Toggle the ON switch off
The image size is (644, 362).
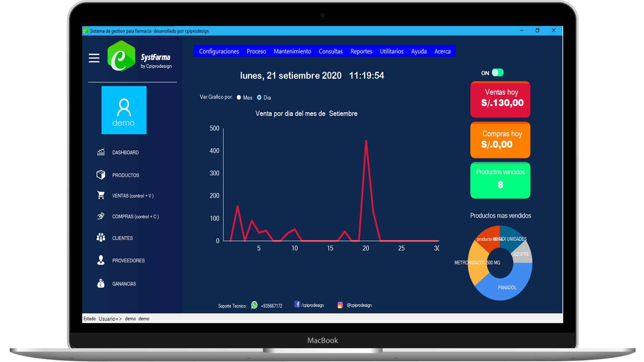(x=497, y=73)
